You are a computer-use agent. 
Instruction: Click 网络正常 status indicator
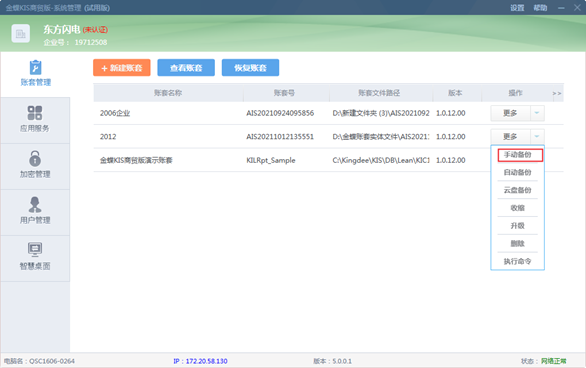point(553,361)
